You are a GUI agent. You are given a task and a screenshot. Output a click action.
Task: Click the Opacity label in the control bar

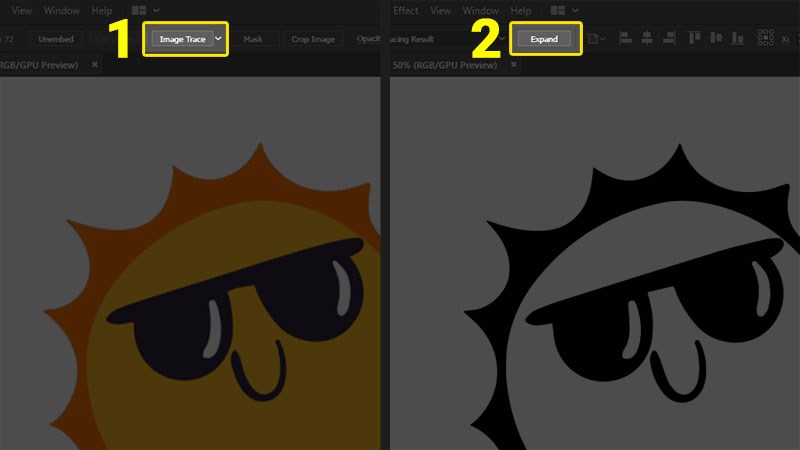(x=368, y=38)
